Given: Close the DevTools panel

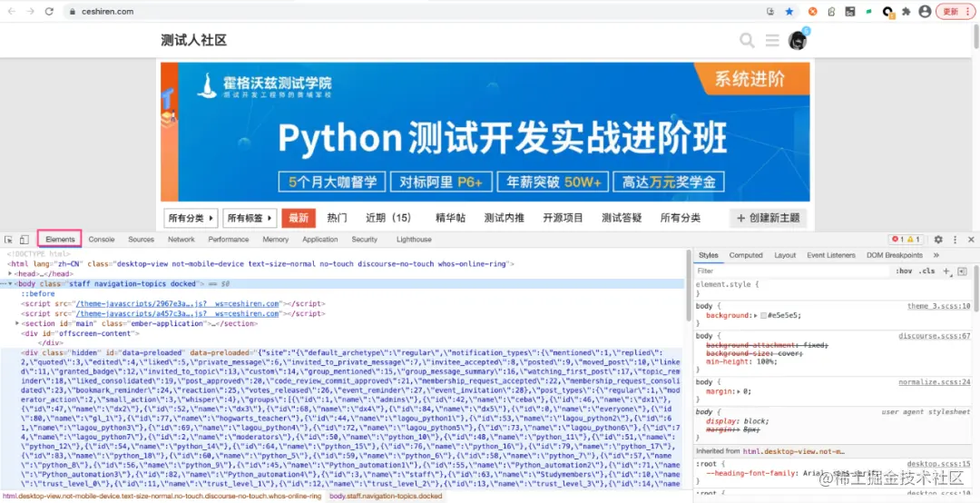Looking at the screenshot, I should [971, 240].
